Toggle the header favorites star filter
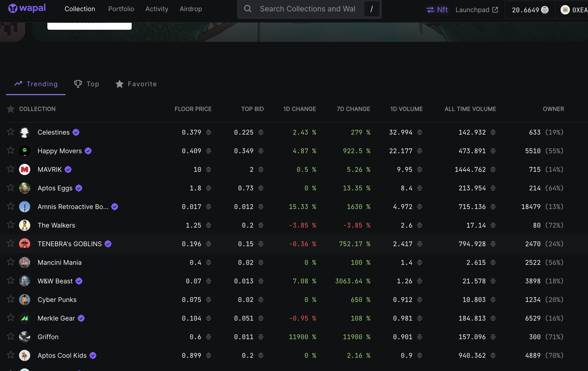The width and height of the screenshot is (588, 371). 10,109
